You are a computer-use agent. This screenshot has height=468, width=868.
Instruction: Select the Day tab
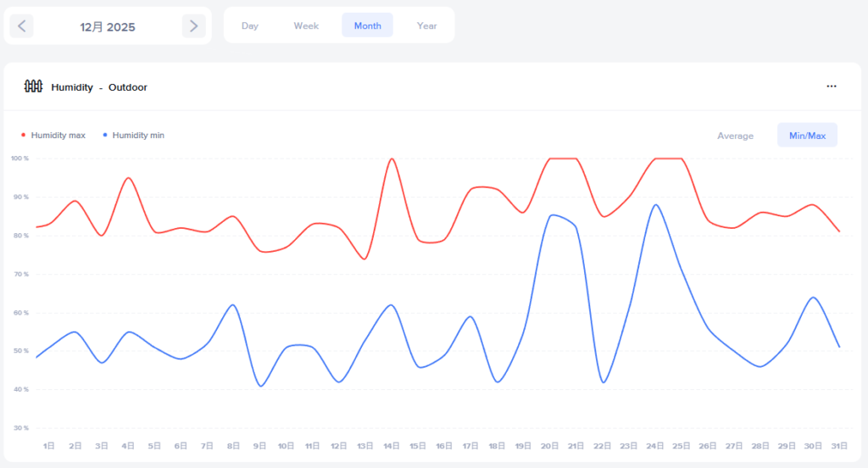tap(249, 25)
